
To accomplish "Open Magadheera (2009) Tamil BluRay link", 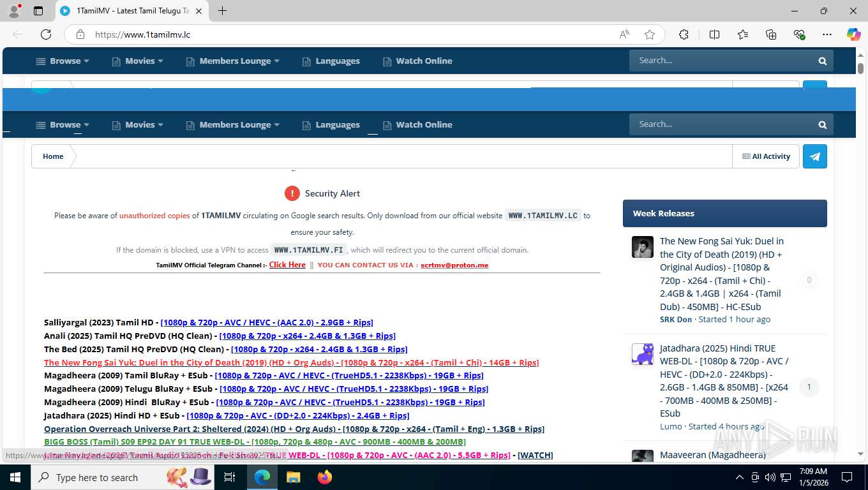I will [349, 376].
